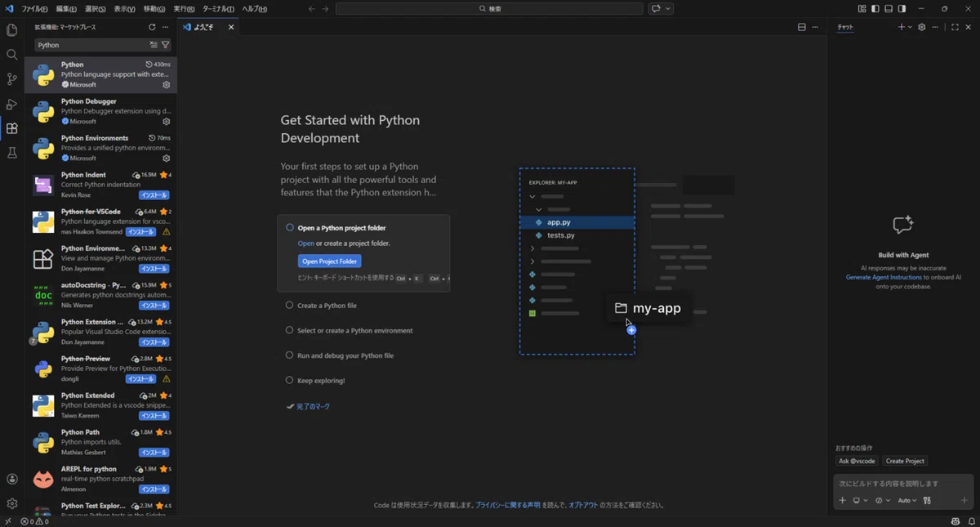980x527 pixels.
Task: Open the Run and Debug view
Action: click(x=11, y=104)
